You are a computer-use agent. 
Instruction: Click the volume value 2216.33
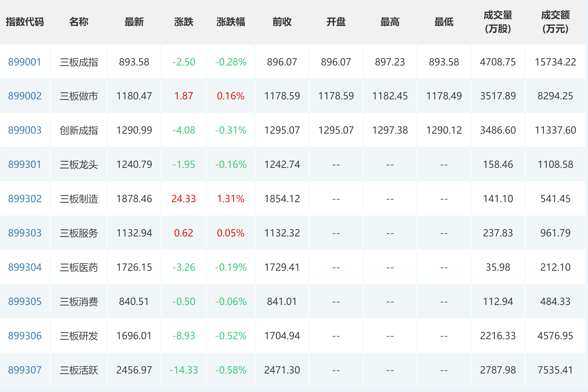pos(498,336)
